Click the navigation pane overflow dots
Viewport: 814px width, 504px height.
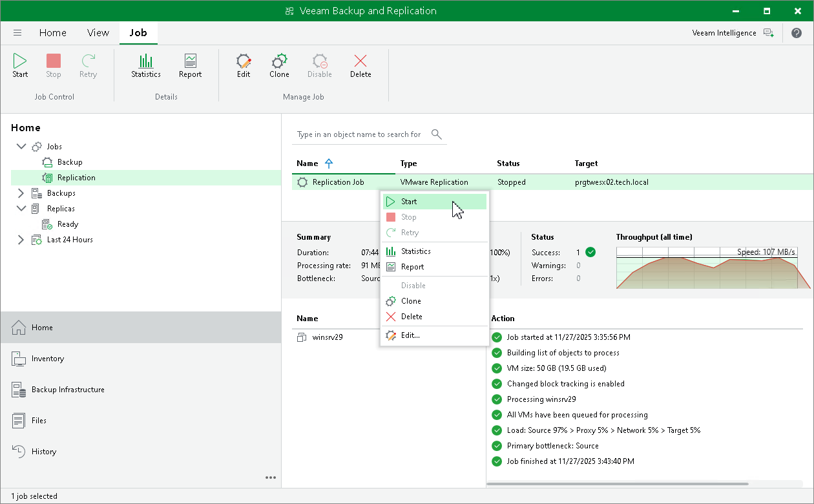pyautogui.click(x=271, y=478)
